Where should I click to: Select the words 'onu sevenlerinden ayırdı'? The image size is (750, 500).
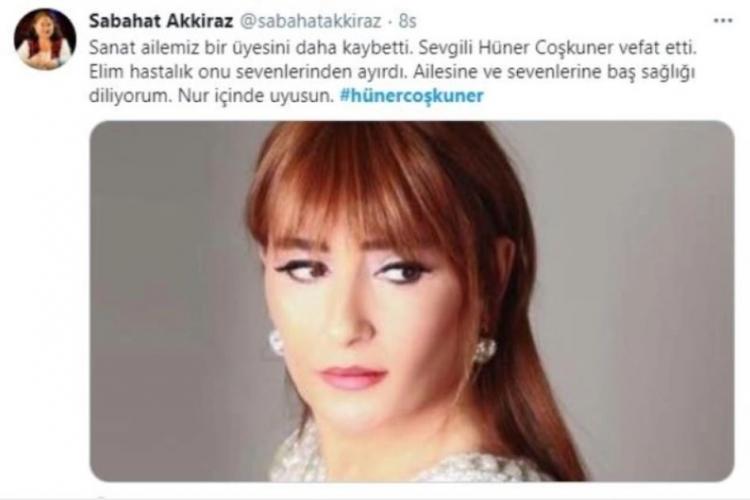303,72
